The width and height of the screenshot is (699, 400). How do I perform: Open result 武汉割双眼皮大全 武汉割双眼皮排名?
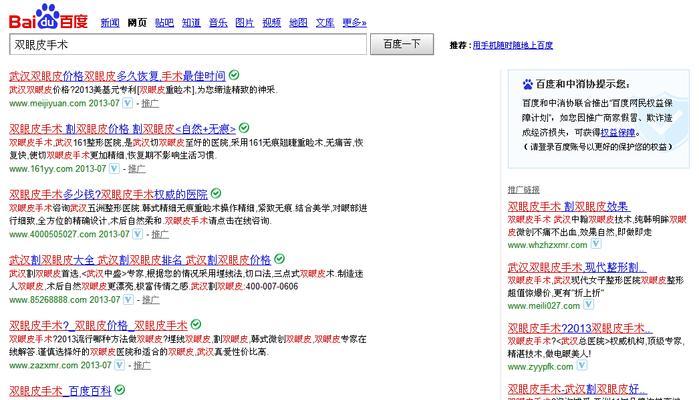pos(140,260)
